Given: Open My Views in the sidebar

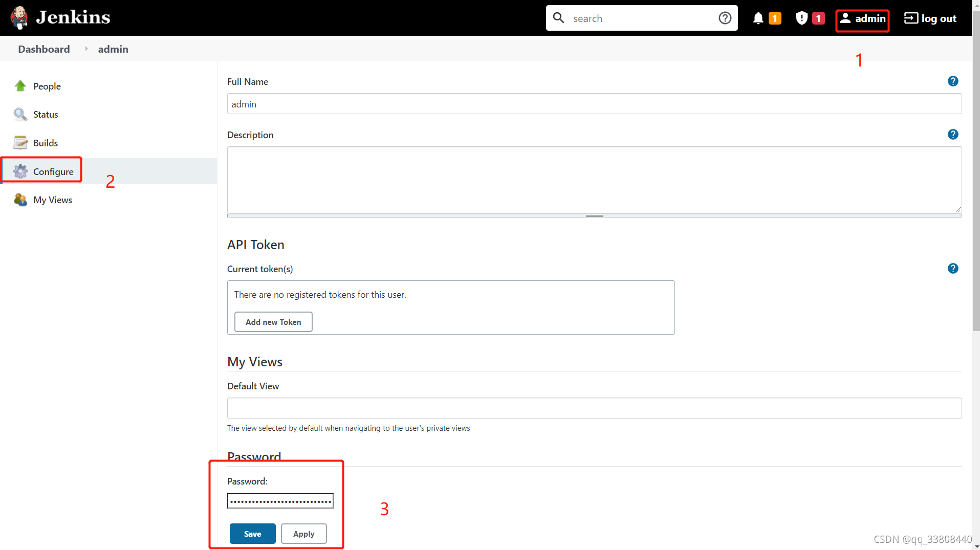Looking at the screenshot, I should 52,200.
